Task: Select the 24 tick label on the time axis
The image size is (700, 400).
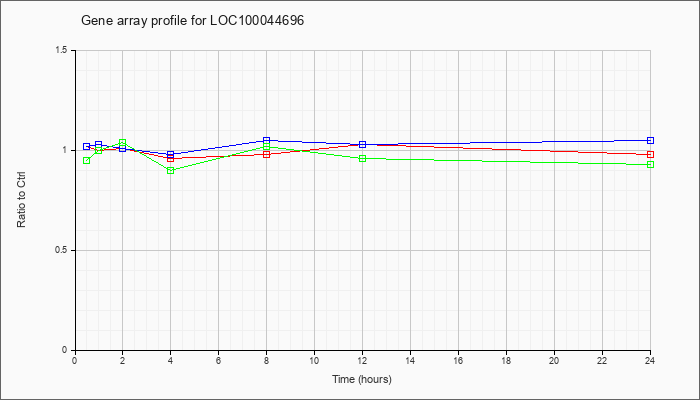Action: point(650,360)
